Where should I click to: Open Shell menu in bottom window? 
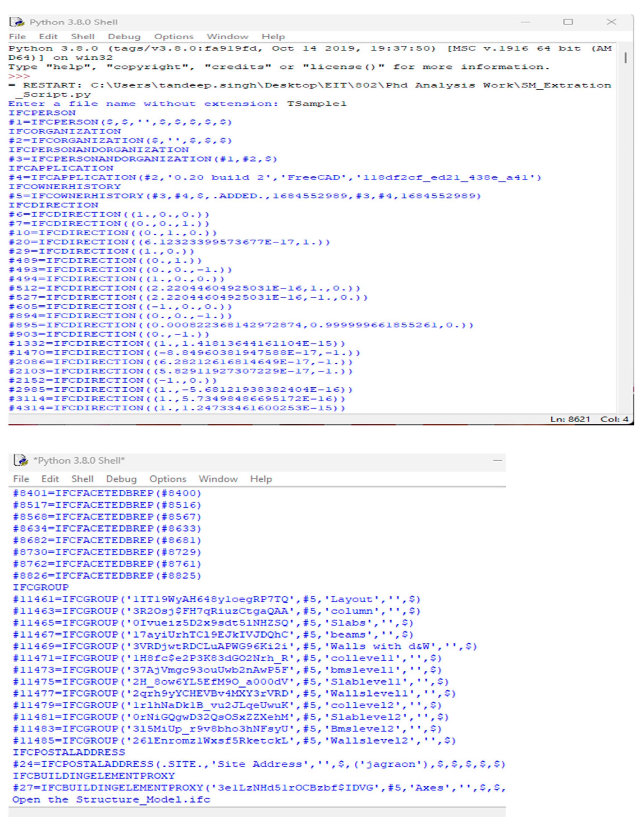[82, 479]
